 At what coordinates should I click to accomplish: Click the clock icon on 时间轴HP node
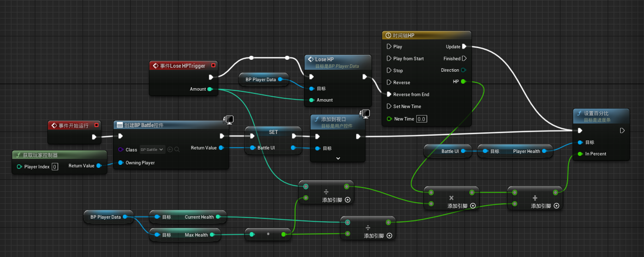point(388,36)
